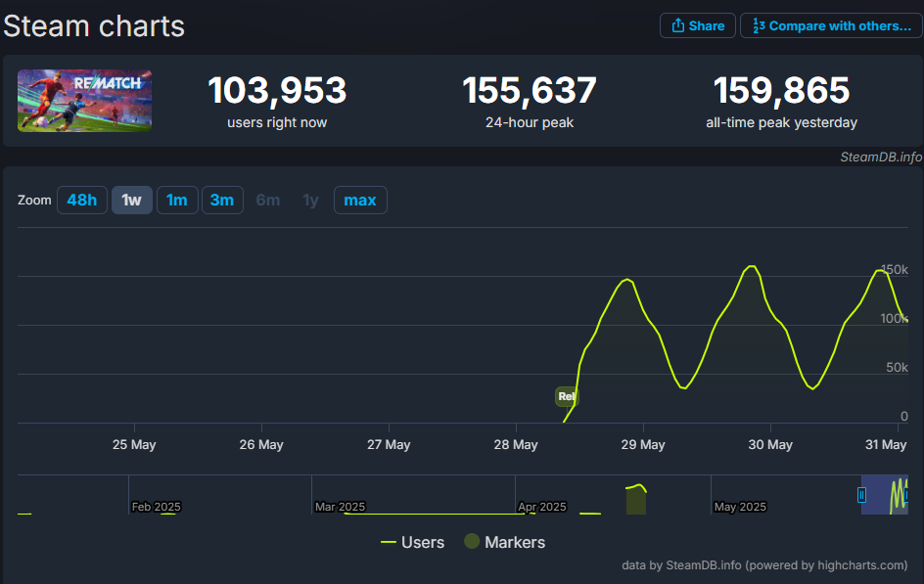The image size is (924, 584).
Task: Click the Rel release marker on chart
Action: (x=567, y=396)
